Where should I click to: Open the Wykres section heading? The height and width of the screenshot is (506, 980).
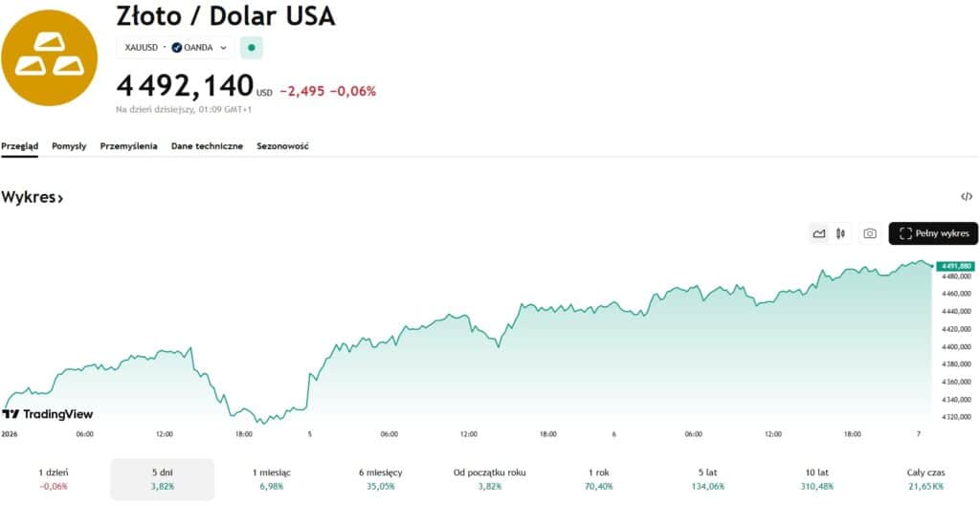[33, 198]
